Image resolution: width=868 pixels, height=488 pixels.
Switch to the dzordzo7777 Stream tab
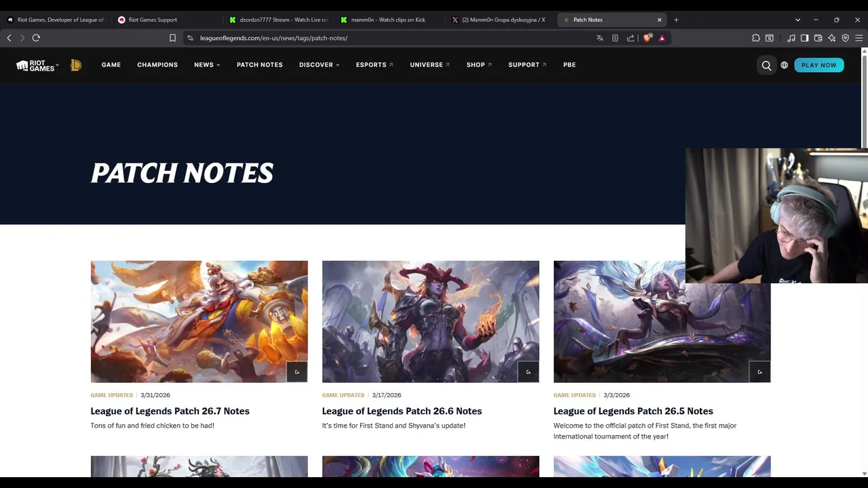coord(278,20)
